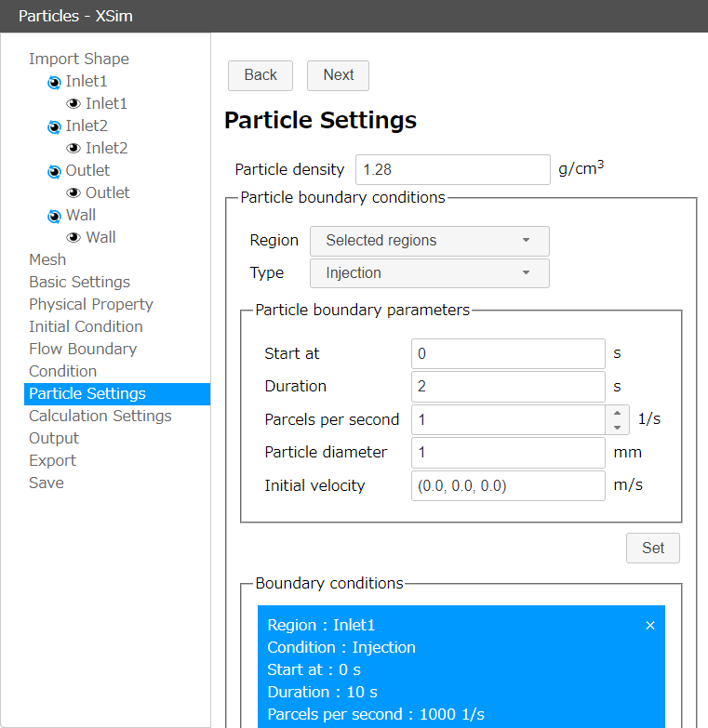Open Import Shape step in sidebar

coord(79,59)
